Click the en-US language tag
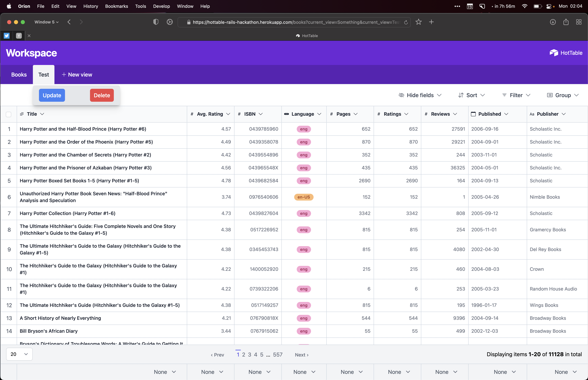Viewport: 588px width, 380px height. (304, 197)
